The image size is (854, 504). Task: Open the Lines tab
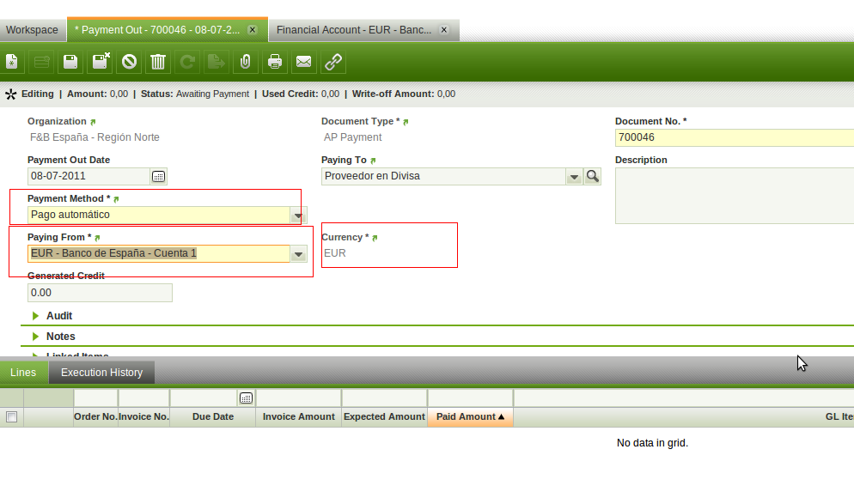point(23,373)
